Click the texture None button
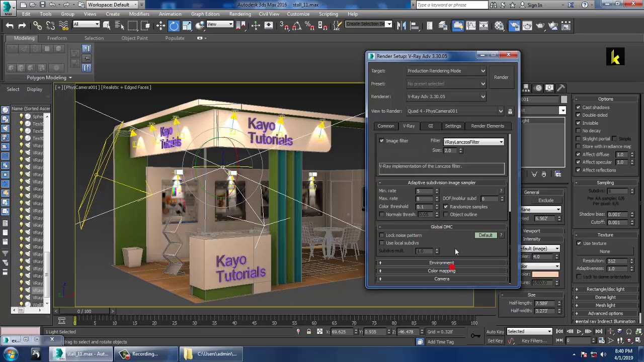This screenshot has width=644, height=362. 605,251
